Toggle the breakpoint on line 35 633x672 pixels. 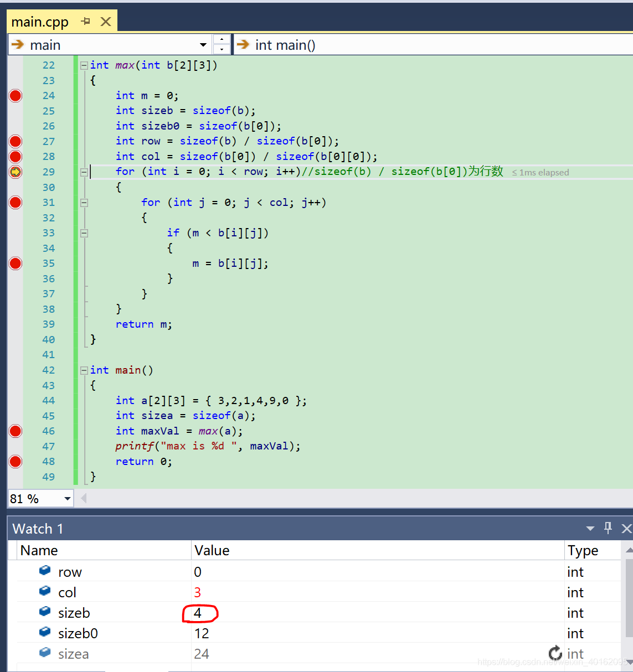pyautogui.click(x=16, y=263)
